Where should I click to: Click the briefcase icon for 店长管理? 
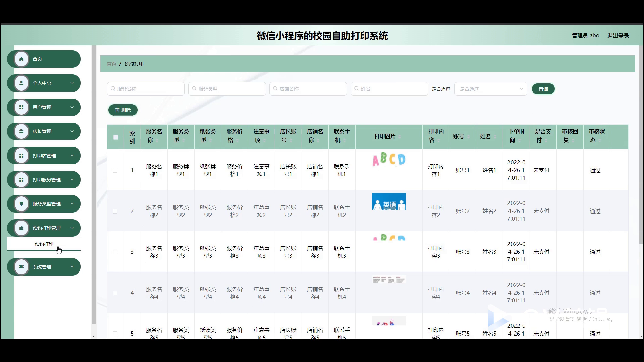21,131
